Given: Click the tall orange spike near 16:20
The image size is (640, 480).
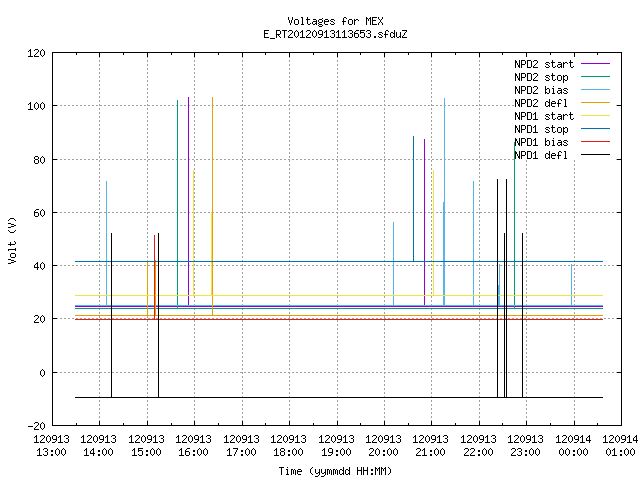Looking at the screenshot, I should click(x=212, y=206).
